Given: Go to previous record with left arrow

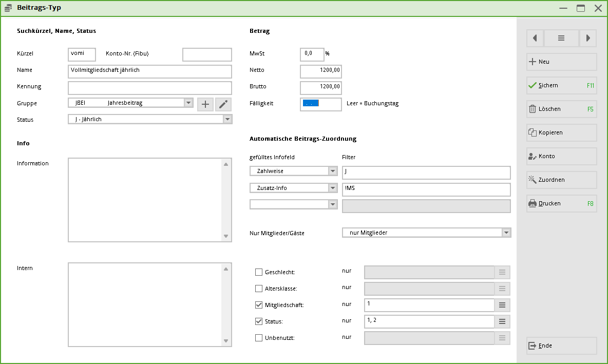Looking at the screenshot, I should [535, 38].
